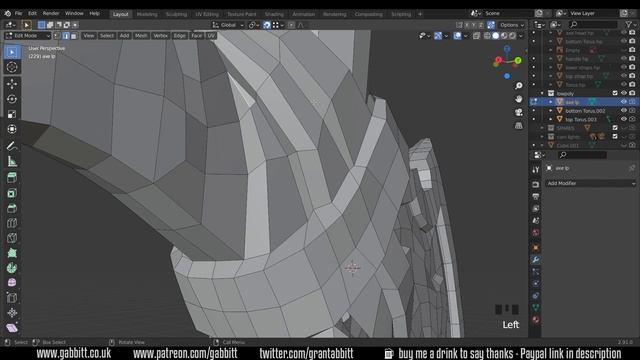The width and height of the screenshot is (640, 360).
Task: Hide bottom Torus.002 in viewport
Action: click(x=624, y=111)
